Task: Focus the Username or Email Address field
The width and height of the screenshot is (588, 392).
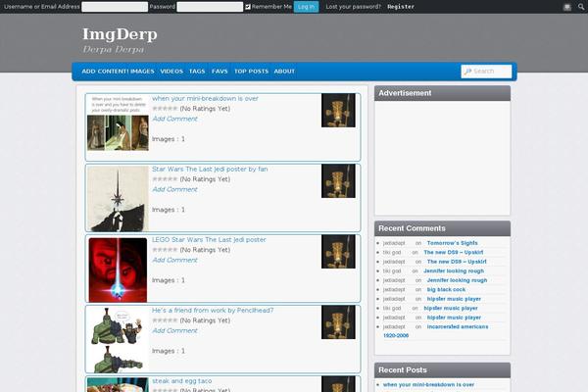Action: coord(115,7)
